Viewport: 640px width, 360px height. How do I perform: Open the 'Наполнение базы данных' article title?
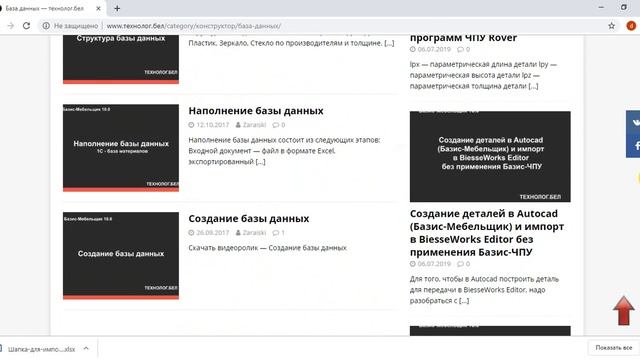(x=256, y=111)
